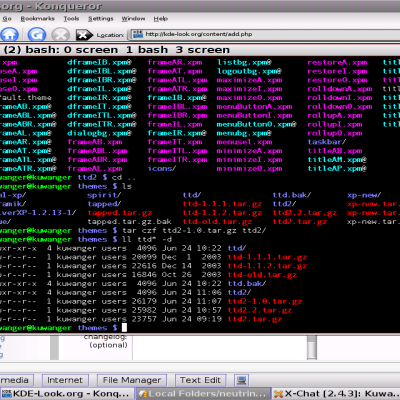Image resolution: width=400 pixels, height=400 pixels.
Task: Open the Text Edit panel button
Action: tap(200, 380)
